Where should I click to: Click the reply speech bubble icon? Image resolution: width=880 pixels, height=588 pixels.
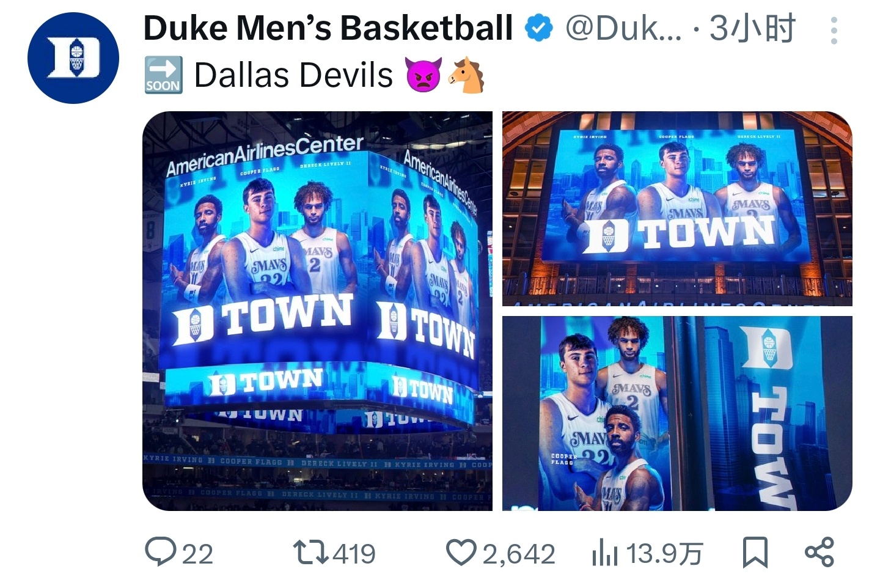(x=160, y=552)
